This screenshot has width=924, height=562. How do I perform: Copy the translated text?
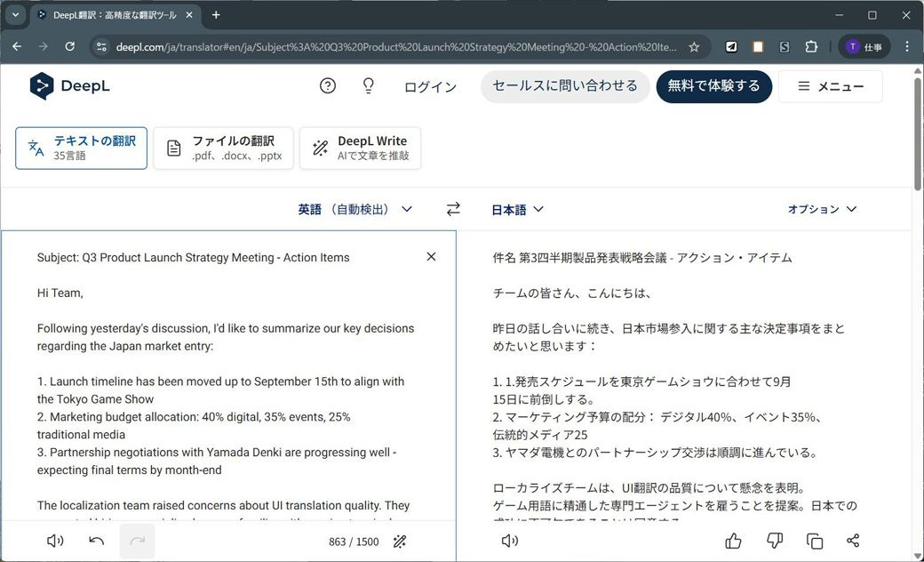point(815,541)
